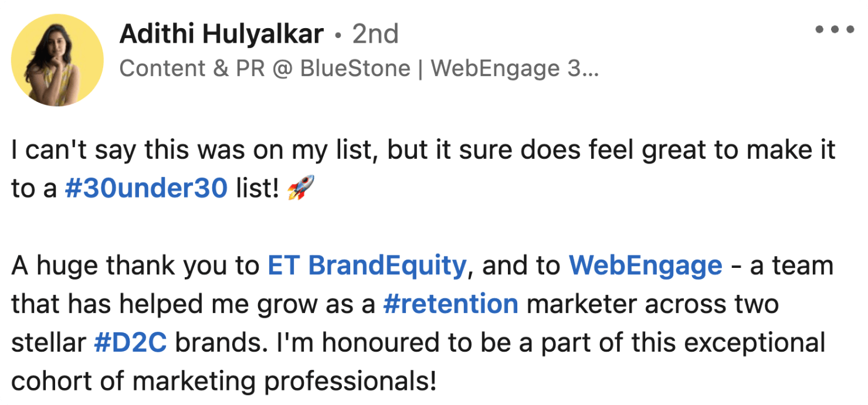Click the dot separator beside the name
The height and width of the screenshot is (405, 868).
(338, 36)
